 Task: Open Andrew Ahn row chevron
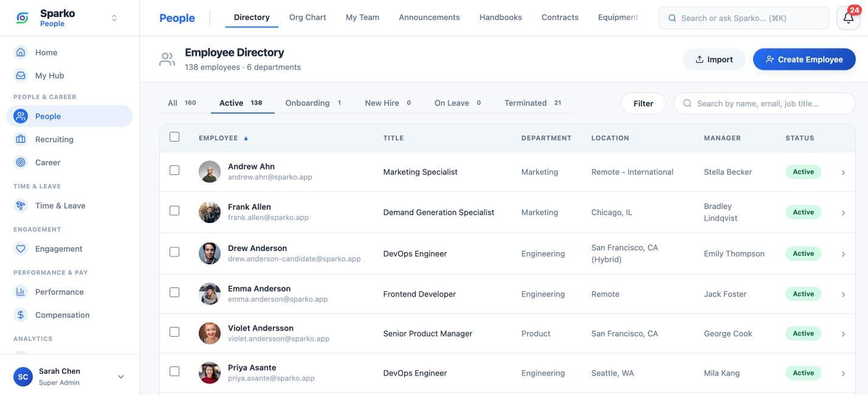click(843, 173)
